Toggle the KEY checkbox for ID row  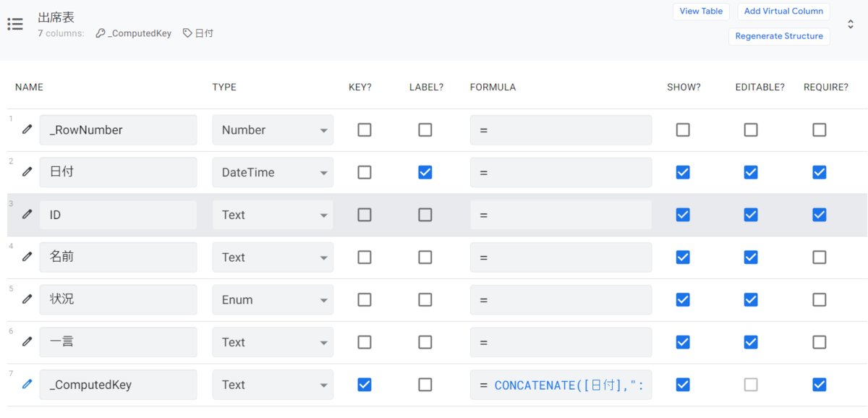(365, 215)
